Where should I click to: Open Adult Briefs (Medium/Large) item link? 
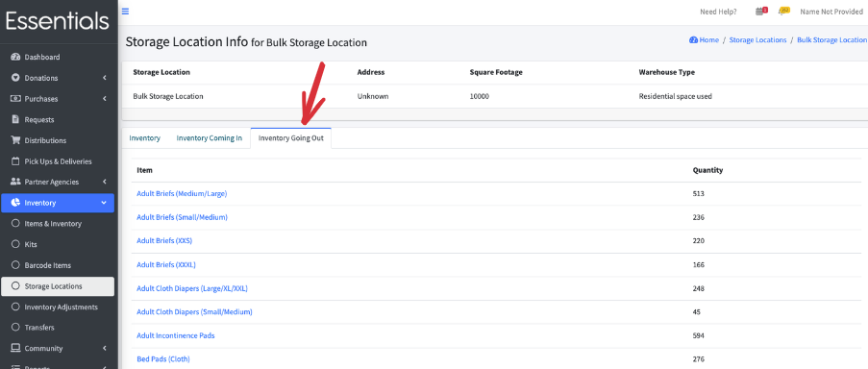point(182,193)
